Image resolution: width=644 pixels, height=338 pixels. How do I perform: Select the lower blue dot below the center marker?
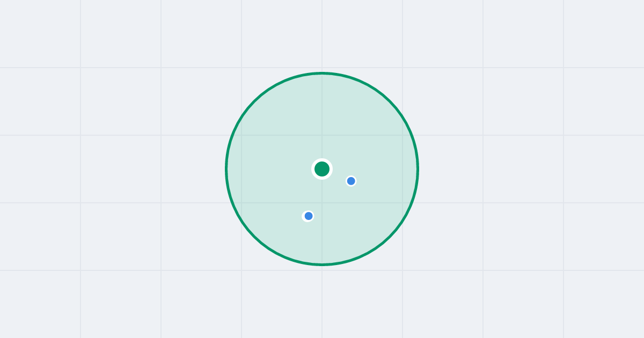(308, 216)
